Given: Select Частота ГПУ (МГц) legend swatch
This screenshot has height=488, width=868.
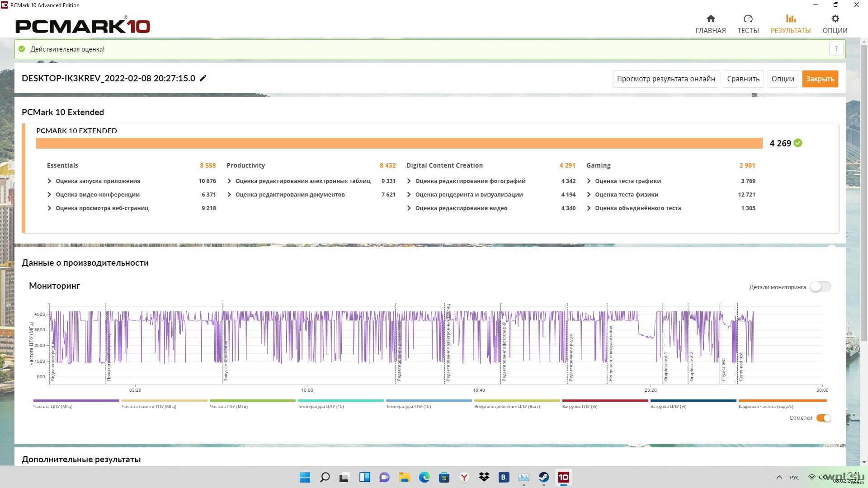Looking at the screenshot, I should click(253, 400).
